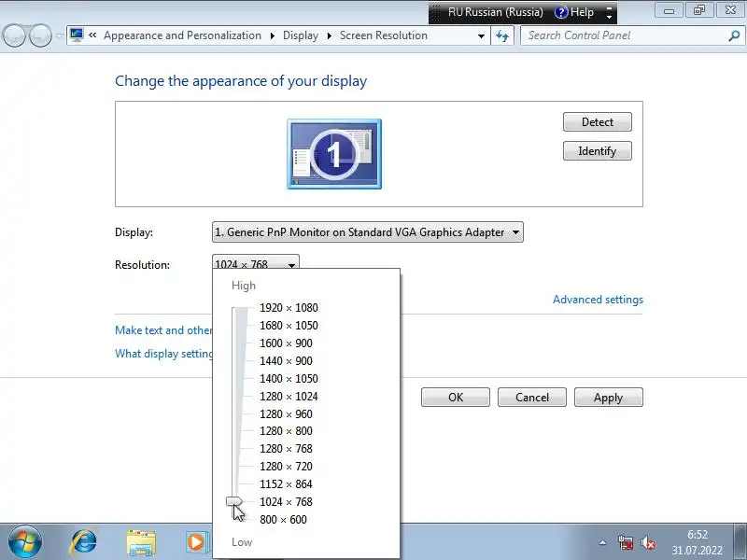Click the taskbar clock showing 6:52
747x560 pixels.
point(697,542)
